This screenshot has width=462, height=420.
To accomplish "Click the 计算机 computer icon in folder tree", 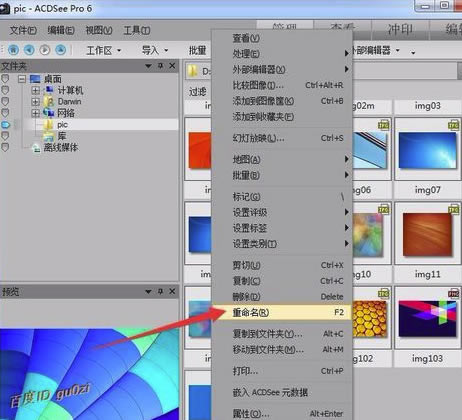I will coord(49,90).
